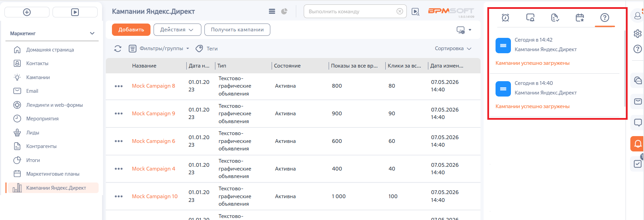The image size is (644, 220).
Task: Open the 14:42 notification message link
Action: coord(532,63)
